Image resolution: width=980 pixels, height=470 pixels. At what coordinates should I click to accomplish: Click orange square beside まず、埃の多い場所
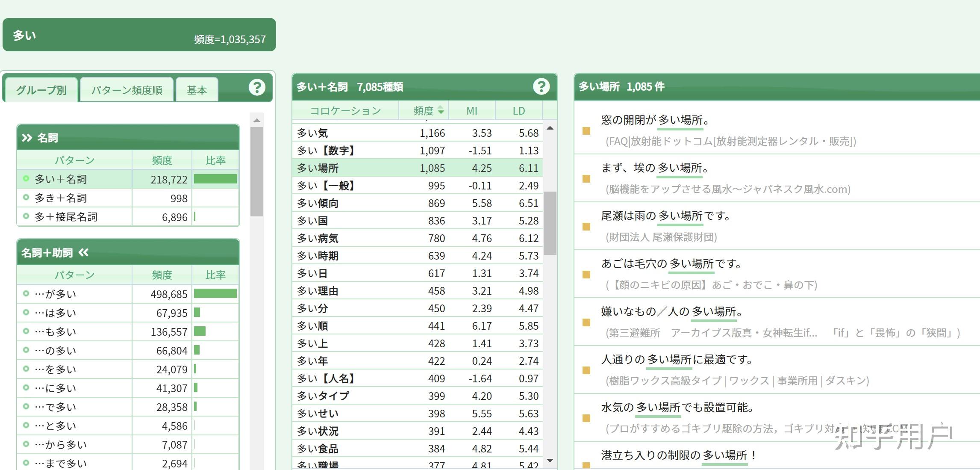(x=586, y=179)
